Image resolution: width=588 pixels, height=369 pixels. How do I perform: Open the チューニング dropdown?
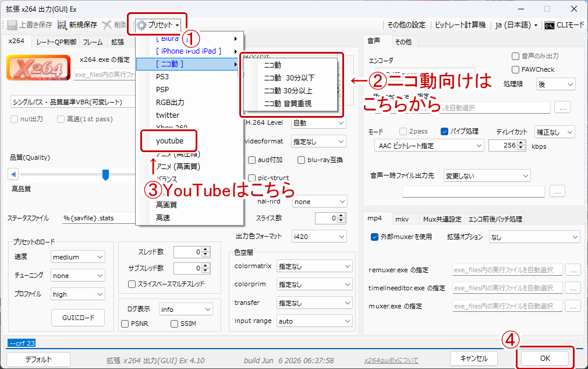(77, 276)
